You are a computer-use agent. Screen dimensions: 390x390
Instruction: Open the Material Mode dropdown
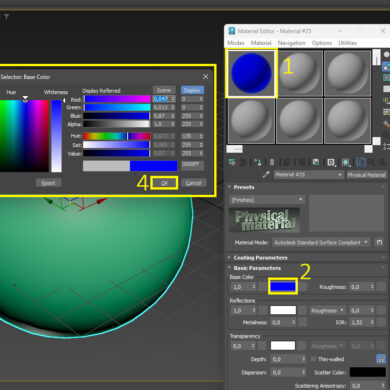point(321,242)
